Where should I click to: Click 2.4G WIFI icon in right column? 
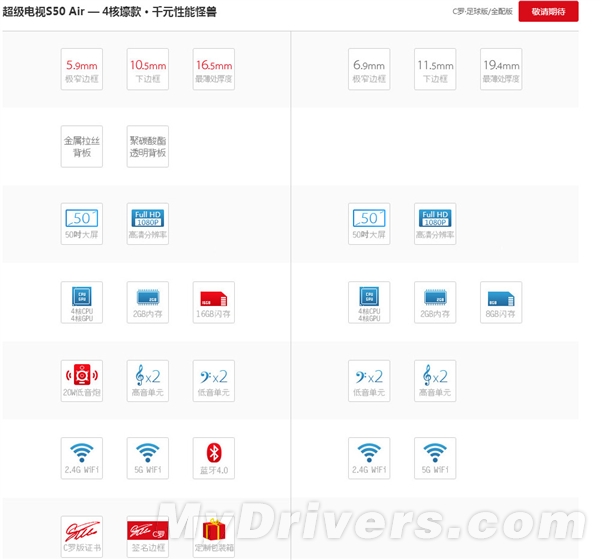(369, 458)
